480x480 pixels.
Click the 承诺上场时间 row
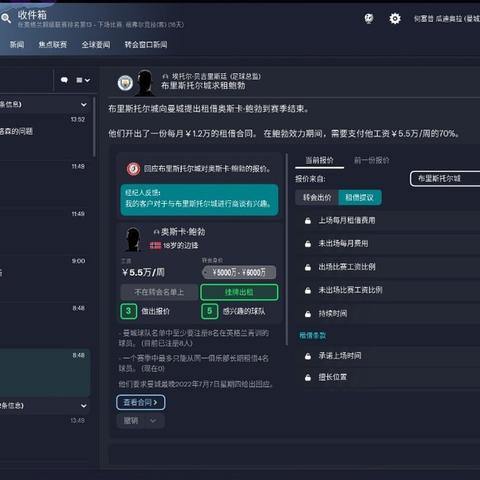388,356
